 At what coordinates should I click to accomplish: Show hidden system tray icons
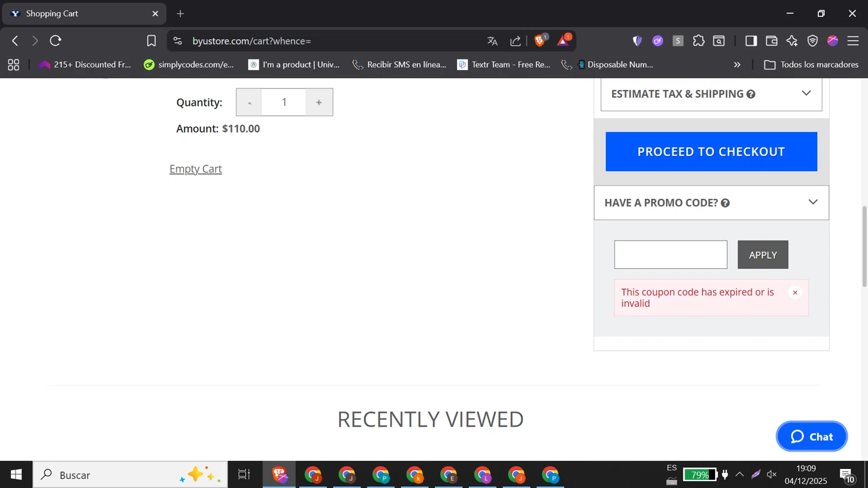coord(740,475)
